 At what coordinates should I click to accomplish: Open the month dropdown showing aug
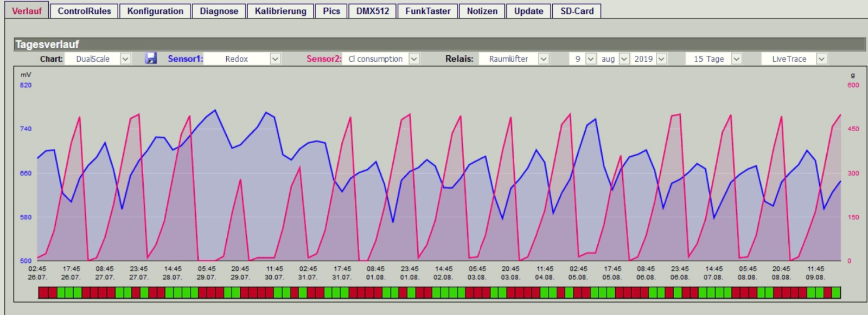[x=614, y=59]
